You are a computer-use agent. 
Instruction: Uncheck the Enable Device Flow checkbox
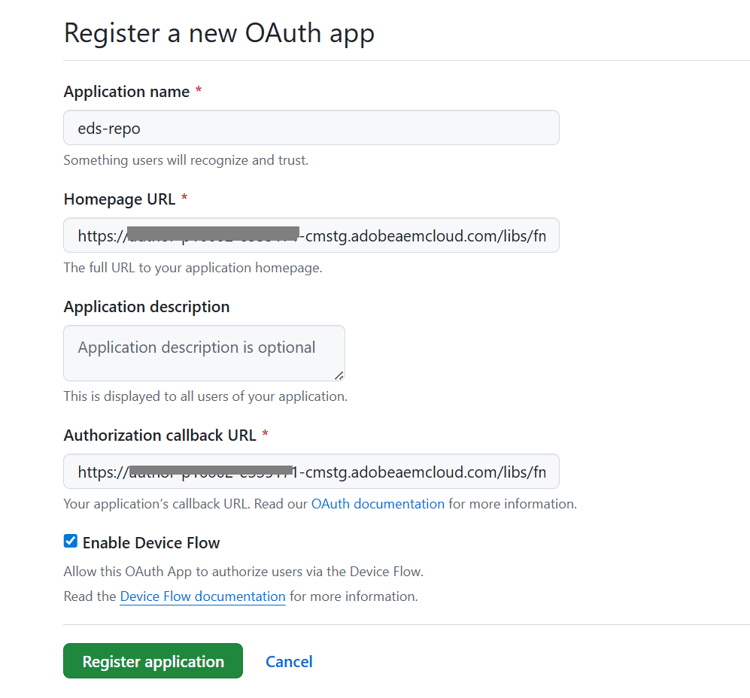click(70, 542)
